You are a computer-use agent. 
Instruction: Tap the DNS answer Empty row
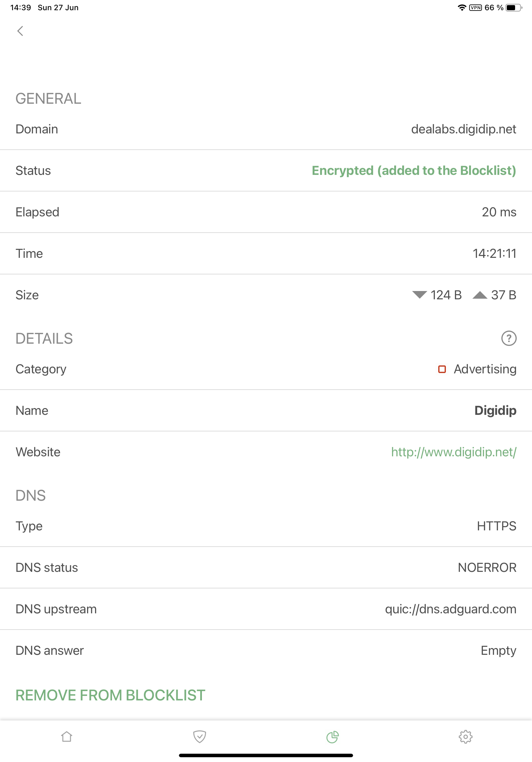click(499, 651)
